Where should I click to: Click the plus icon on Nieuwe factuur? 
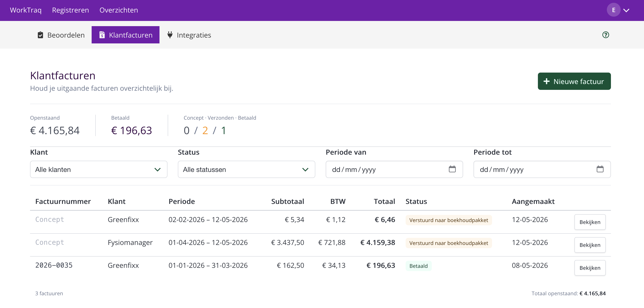(547, 81)
